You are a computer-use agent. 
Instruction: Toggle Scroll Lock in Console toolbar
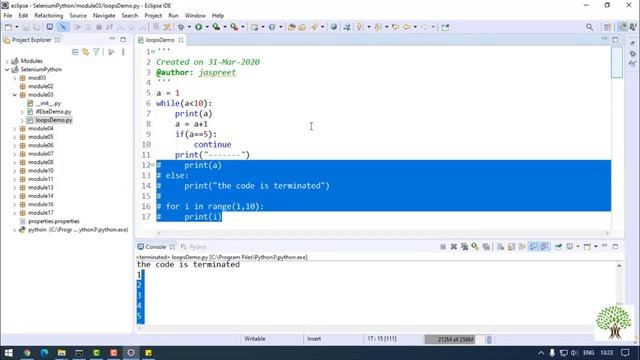pos(511,247)
